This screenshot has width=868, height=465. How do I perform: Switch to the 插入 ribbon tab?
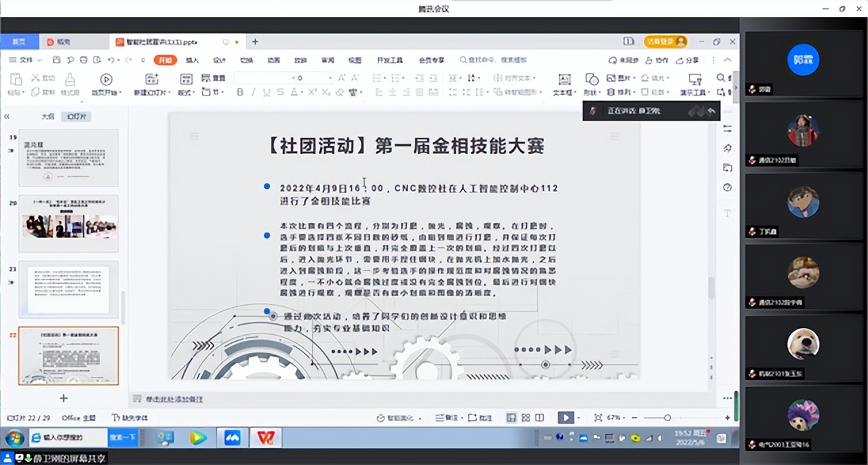click(192, 60)
